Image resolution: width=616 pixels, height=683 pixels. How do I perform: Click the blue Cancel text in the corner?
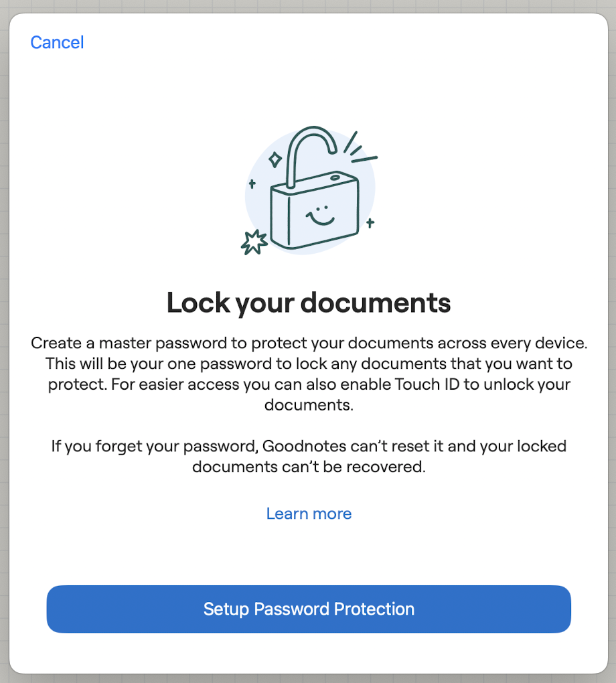(56, 42)
